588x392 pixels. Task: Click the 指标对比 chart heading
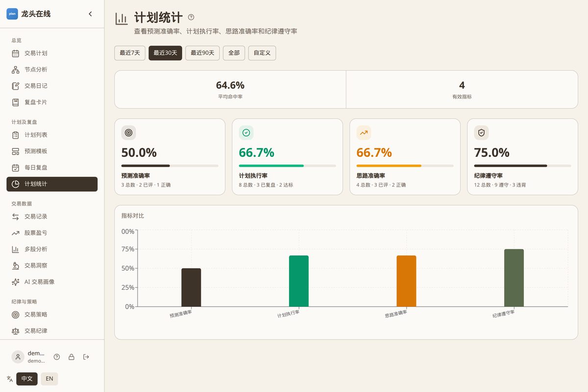click(x=133, y=216)
